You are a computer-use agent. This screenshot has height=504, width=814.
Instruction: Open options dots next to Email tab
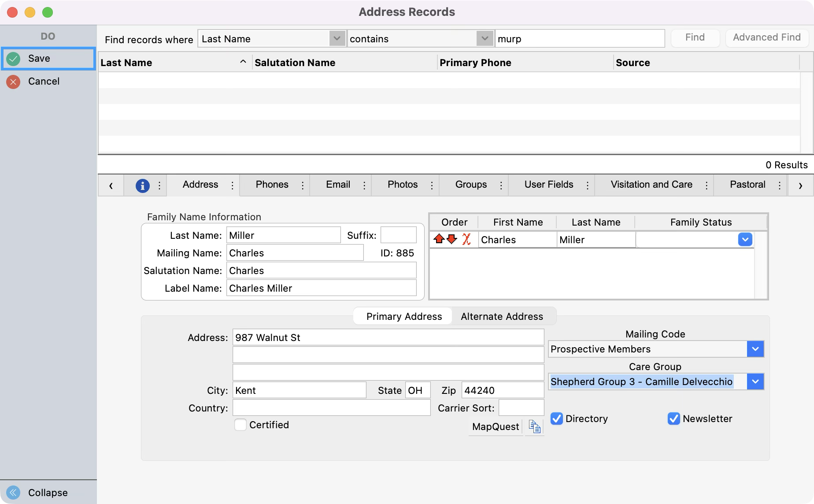[364, 185]
